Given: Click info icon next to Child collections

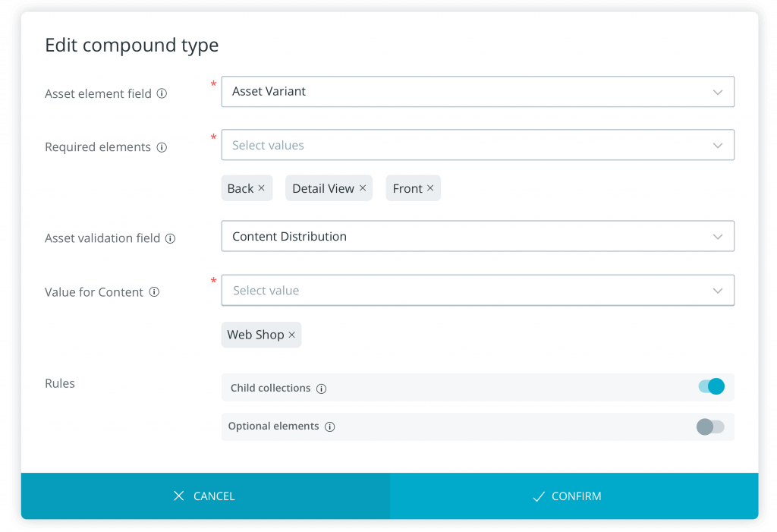Looking at the screenshot, I should click(321, 389).
